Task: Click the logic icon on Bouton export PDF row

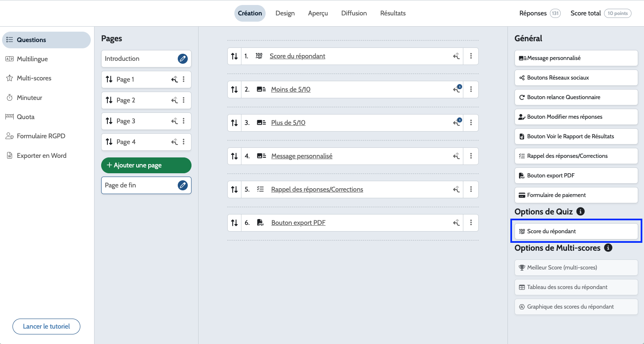Action: [x=456, y=223]
